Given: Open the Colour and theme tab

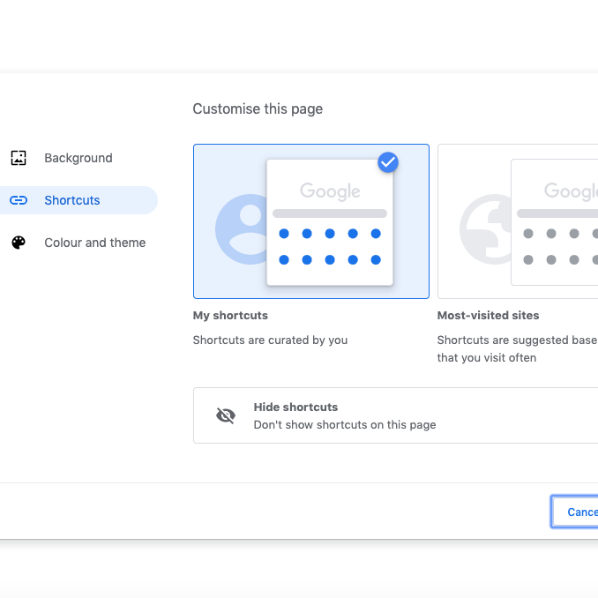Looking at the screenshot, I should coord(79,243).
